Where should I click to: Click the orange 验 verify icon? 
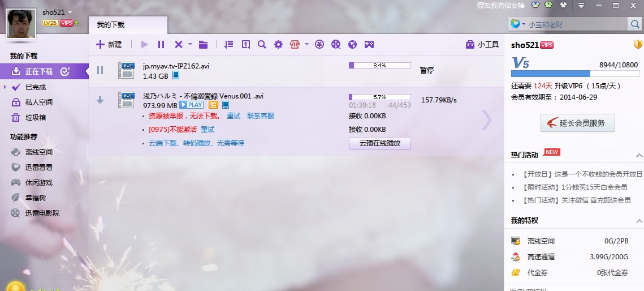pyautogui.click(x=213, y=105)
